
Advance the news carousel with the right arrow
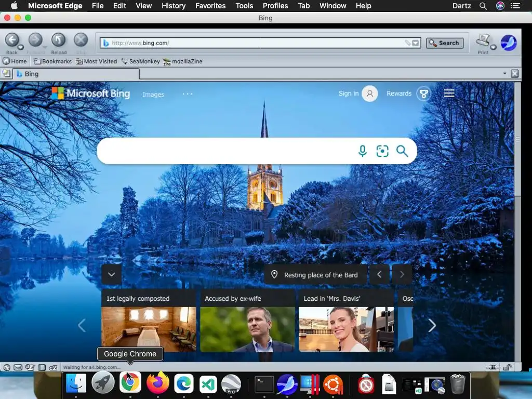tap(432, 325)
